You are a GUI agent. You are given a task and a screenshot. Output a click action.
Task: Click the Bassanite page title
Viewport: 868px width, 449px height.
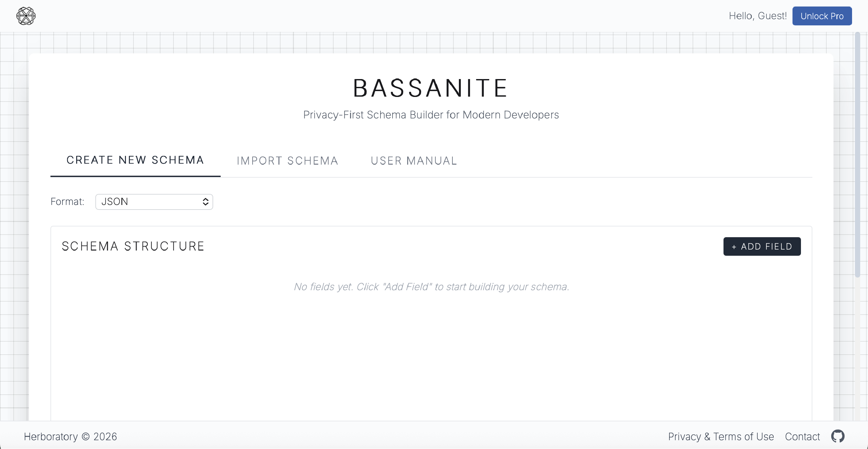tap(430, 88)
